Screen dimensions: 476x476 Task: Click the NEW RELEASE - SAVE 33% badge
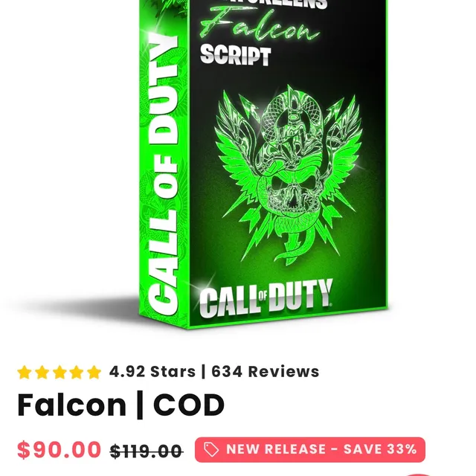pyautogui.click(x=310, y=449)
